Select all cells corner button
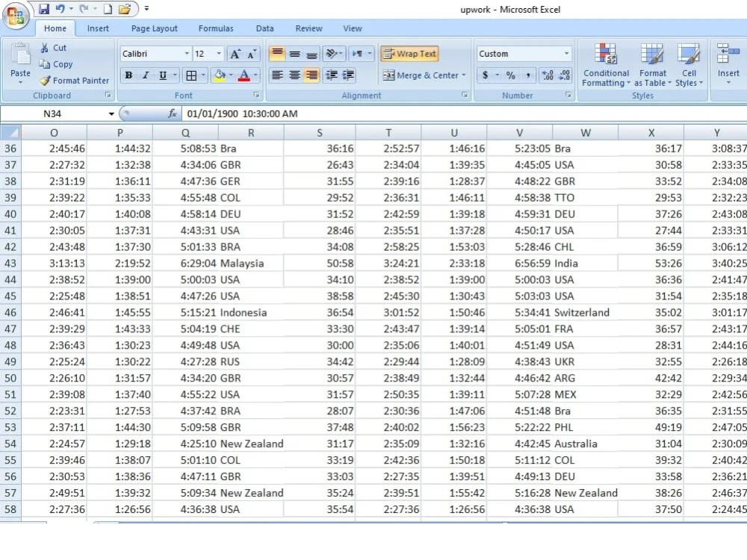Screen dimensions: 747x560 coord(11,132)
